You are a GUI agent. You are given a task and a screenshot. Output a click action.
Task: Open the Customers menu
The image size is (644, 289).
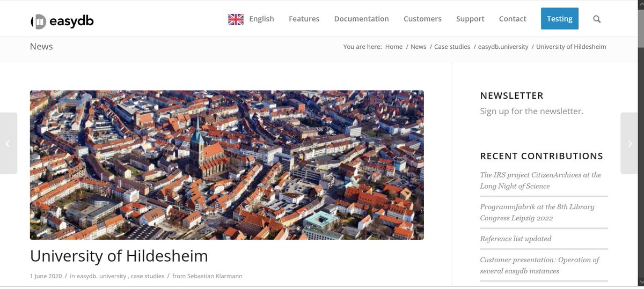point(422,19)
